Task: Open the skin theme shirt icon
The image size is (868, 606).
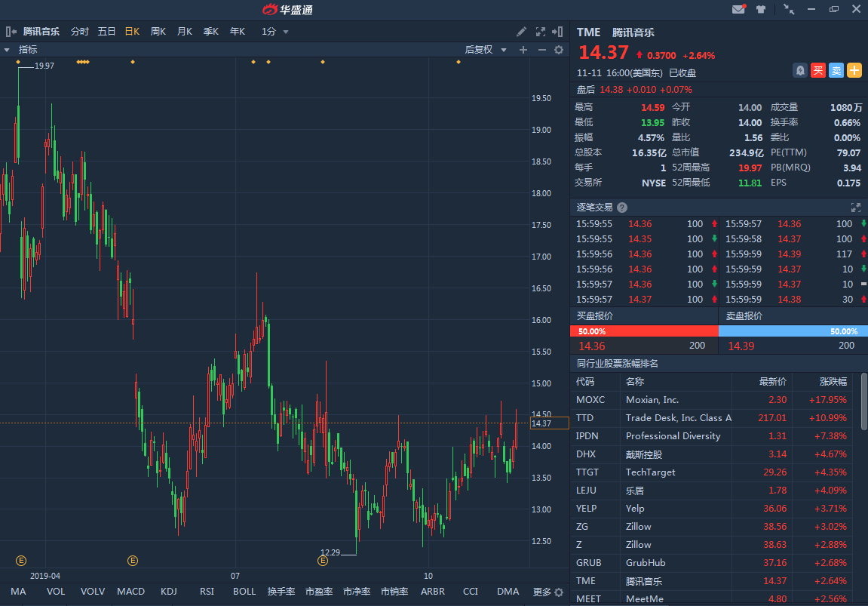Action: pyautogui.click(x=760, y=9)
